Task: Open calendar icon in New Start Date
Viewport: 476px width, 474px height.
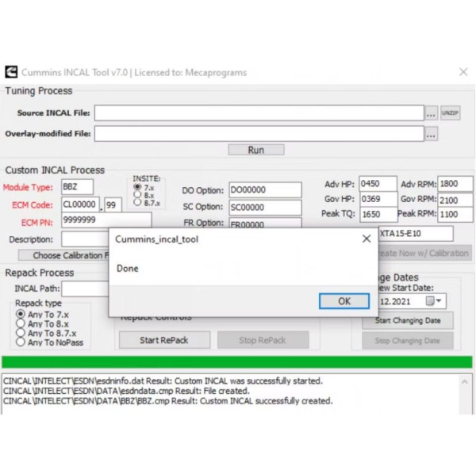Action: [430, 301]
